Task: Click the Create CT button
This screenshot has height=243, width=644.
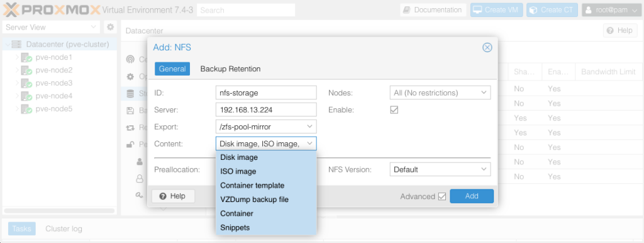Action: click(x=552, y=10)
